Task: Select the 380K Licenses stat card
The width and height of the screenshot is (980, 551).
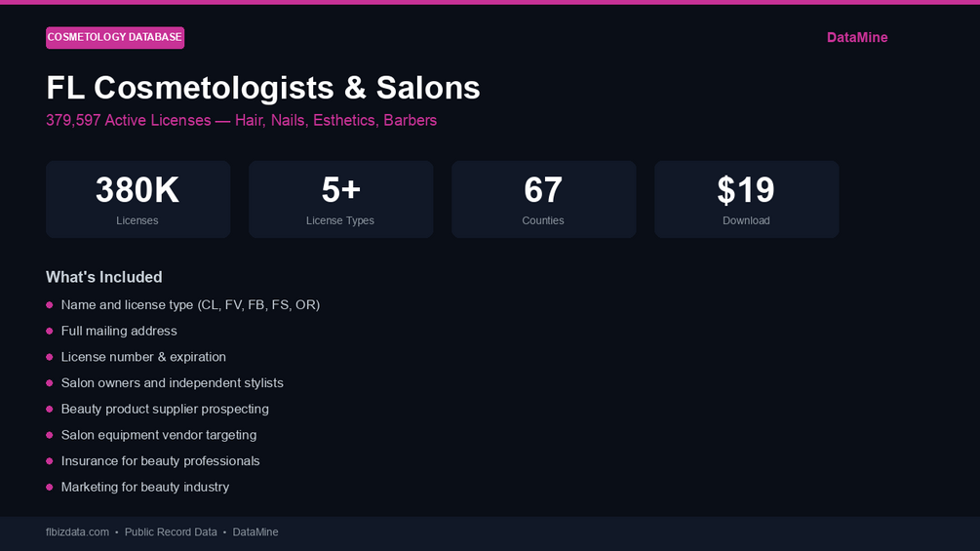Action: pyautogui.click(x=138, y=199)
